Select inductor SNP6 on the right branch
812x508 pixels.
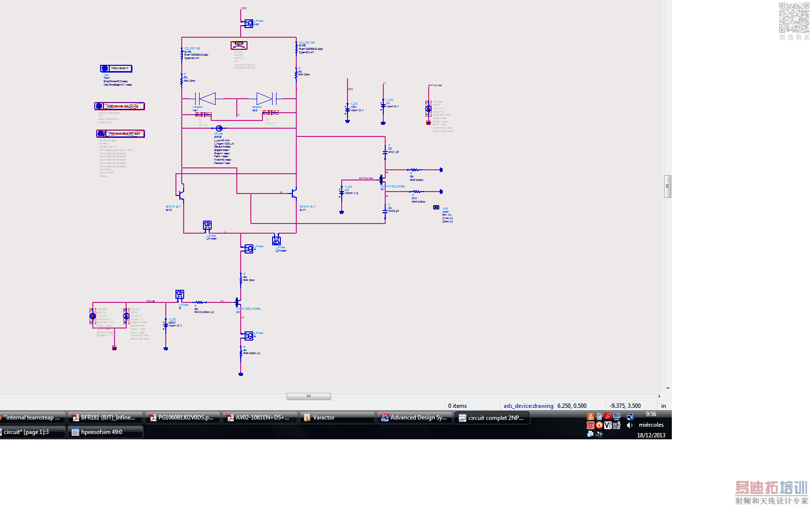296,48
